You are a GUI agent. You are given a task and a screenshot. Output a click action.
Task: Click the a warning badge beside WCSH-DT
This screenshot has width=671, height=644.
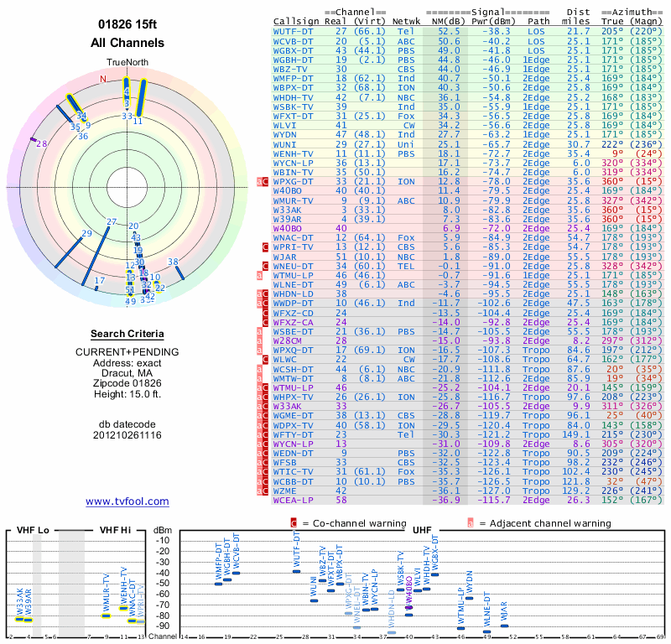click(x=259, y=369)
